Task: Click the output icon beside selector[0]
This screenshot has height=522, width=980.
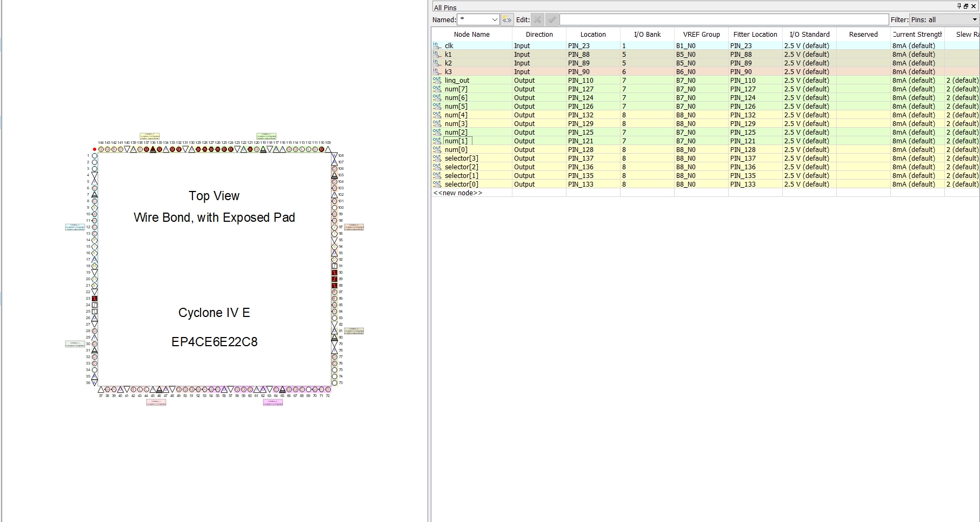Action: pyautogui.click(x=437, y=184)
